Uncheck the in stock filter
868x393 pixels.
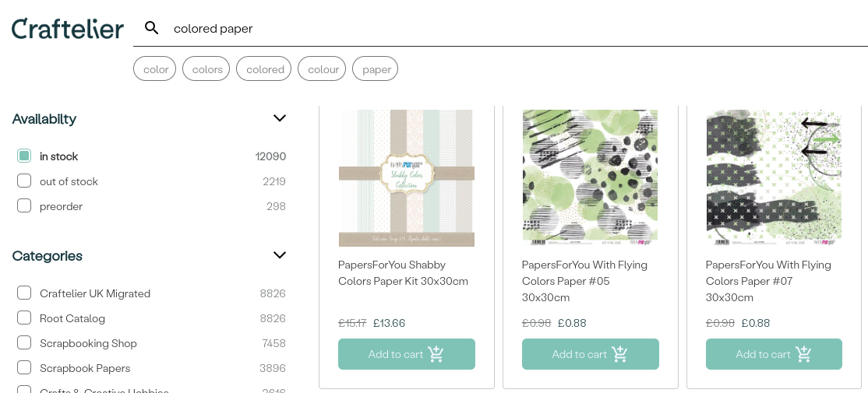24,156
